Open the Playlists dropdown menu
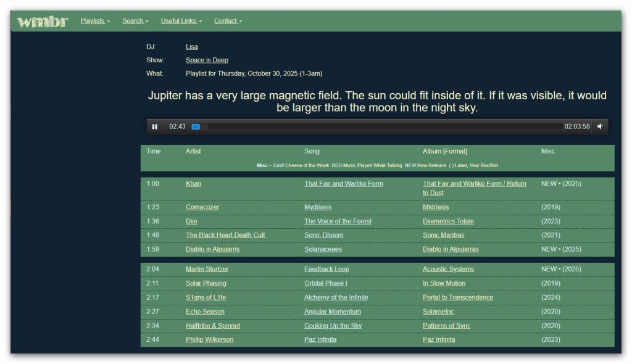The image size is (632, 364). [95, 21]
